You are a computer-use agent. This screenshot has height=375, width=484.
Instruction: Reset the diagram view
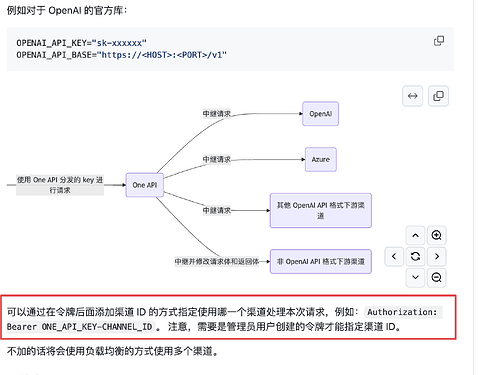click(x=415, y=256)
